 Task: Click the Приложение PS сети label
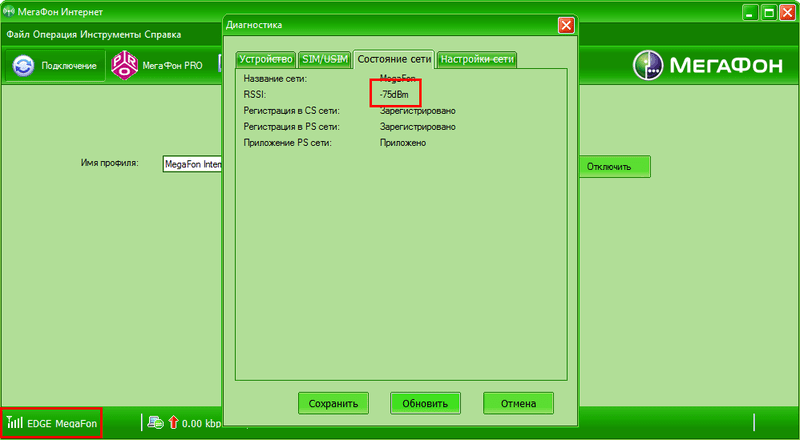(x=287, y=143)
